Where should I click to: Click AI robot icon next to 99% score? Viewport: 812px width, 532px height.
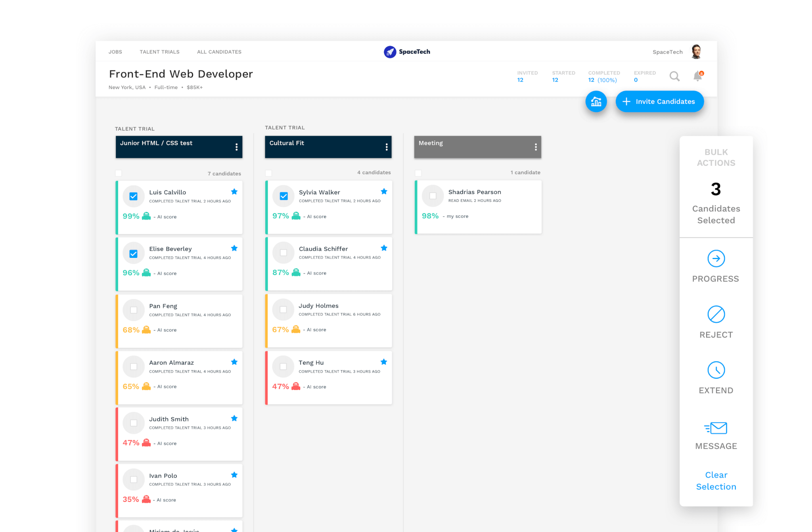click(146, 216)
